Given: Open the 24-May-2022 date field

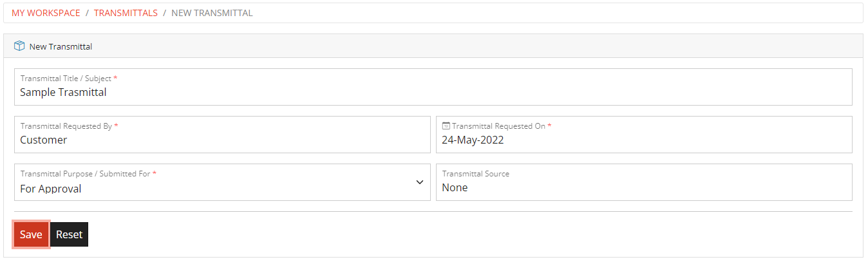Looking at the screenshot, I should coord(473,140).
